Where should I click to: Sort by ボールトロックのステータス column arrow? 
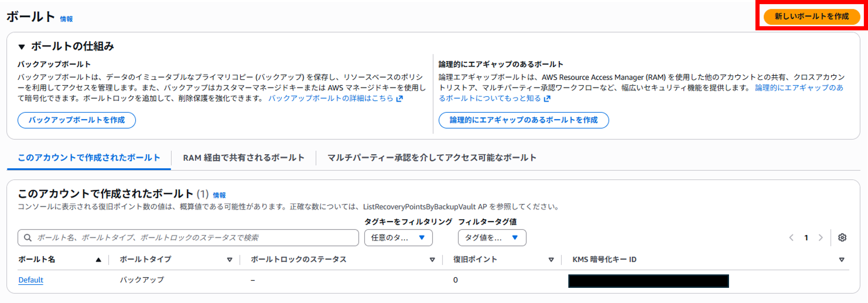coord(432,259)
